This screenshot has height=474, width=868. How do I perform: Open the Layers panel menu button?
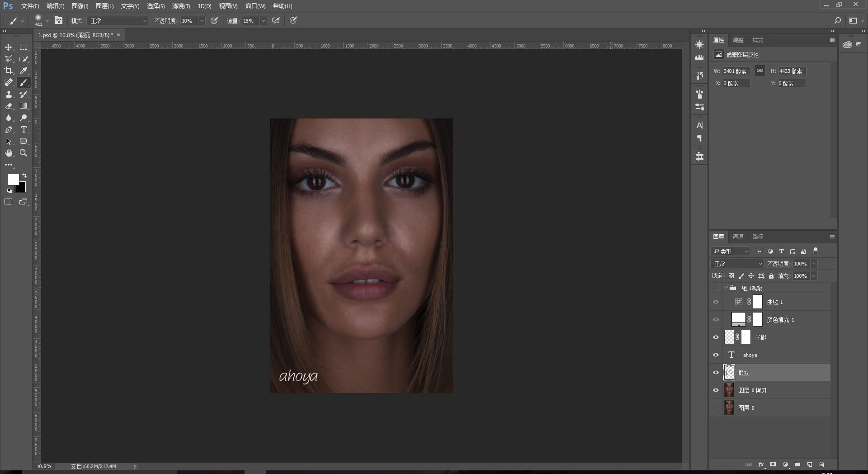click(832, 237)
